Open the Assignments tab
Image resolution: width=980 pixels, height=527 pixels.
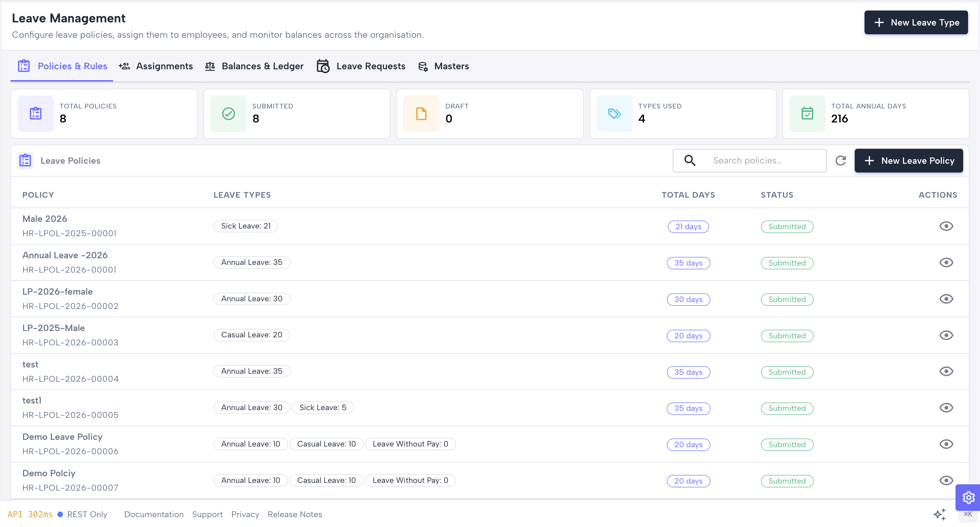click(156, 66)
